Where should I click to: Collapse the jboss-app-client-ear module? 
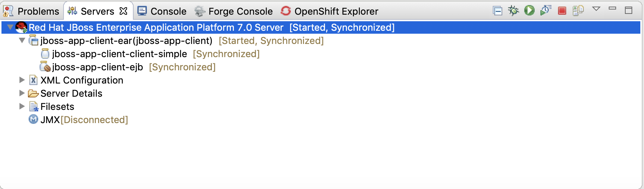tap(22, 41)
